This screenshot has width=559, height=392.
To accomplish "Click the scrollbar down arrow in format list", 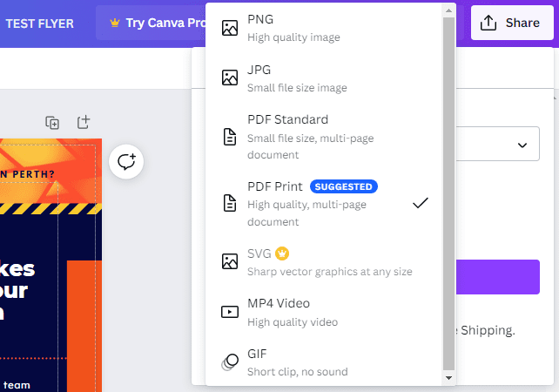I will point(448,378).
